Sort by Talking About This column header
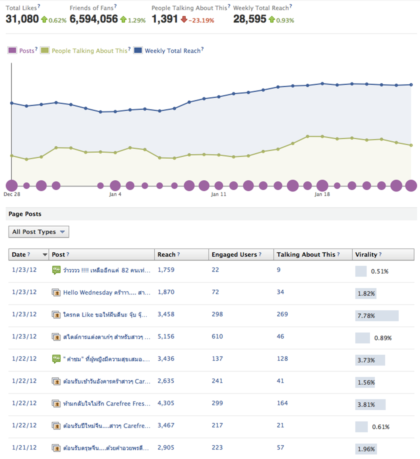Screen dimensions: 420x459 click(x=313, y=254)
